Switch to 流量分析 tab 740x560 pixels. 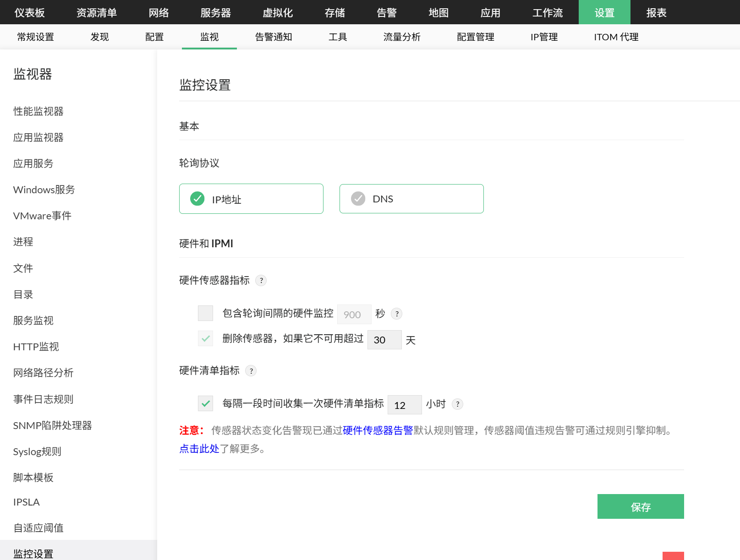[402, 37]
